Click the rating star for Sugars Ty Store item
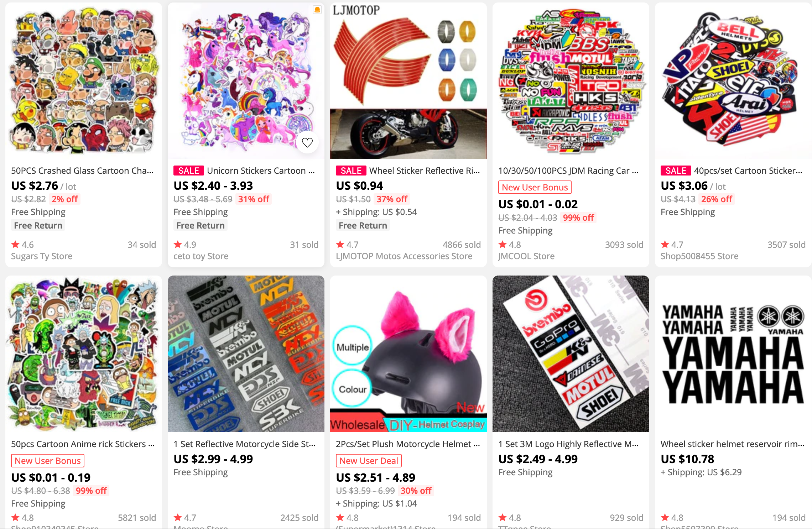This screenshot has width=812, height=529. point(15,245)
